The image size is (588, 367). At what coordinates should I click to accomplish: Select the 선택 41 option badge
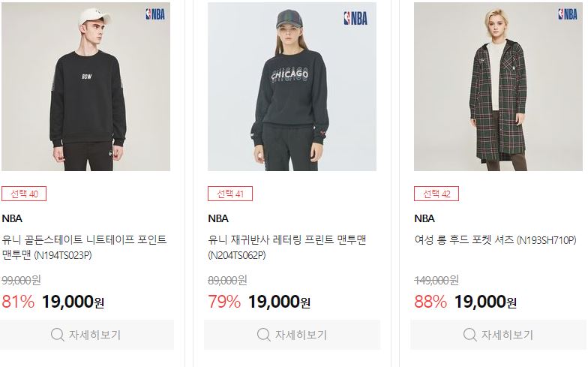230,194
